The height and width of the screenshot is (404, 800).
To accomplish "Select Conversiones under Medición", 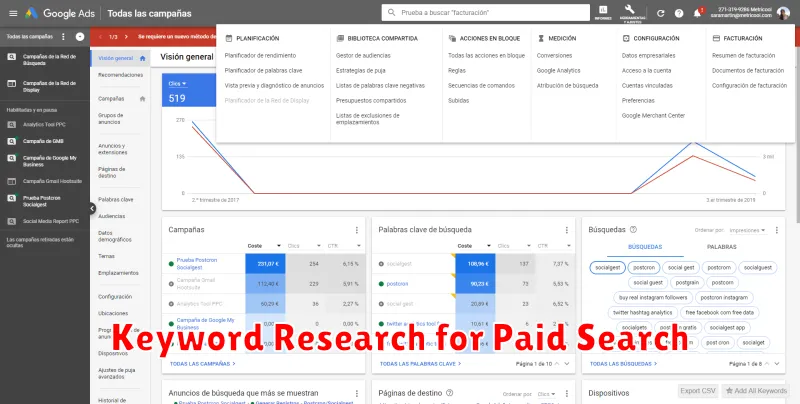I will click(554, 56).
